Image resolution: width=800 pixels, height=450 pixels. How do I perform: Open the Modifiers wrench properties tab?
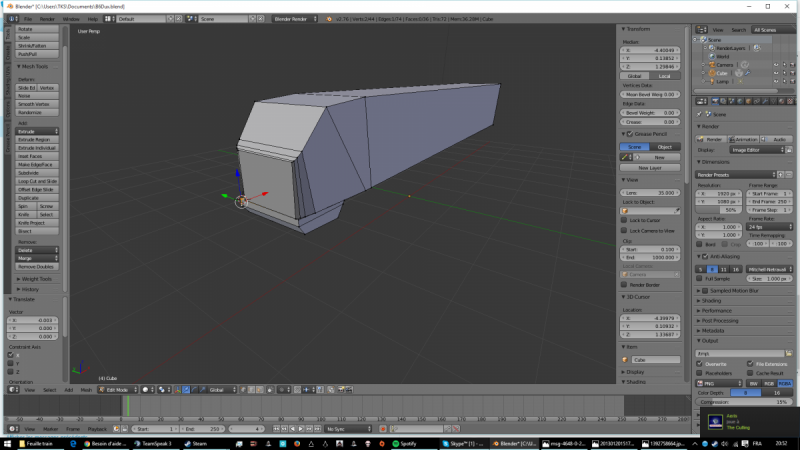[766, 101]
